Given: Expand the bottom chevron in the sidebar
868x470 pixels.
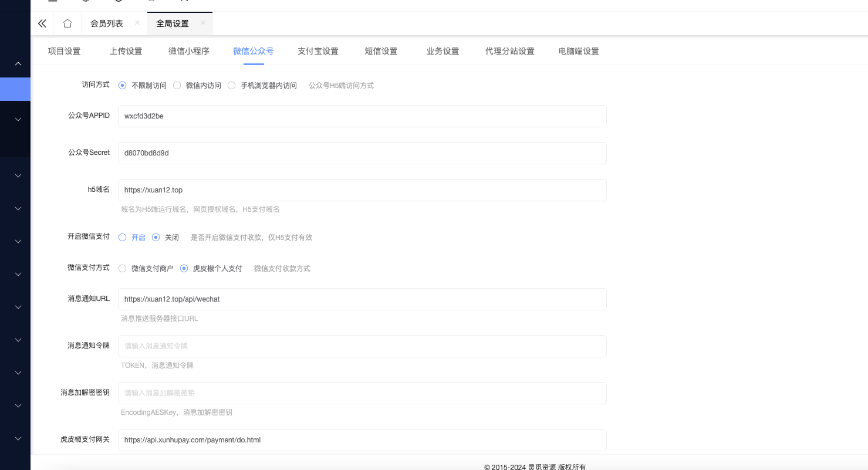Looking at the screenshot, I should [x=17, y=438].
